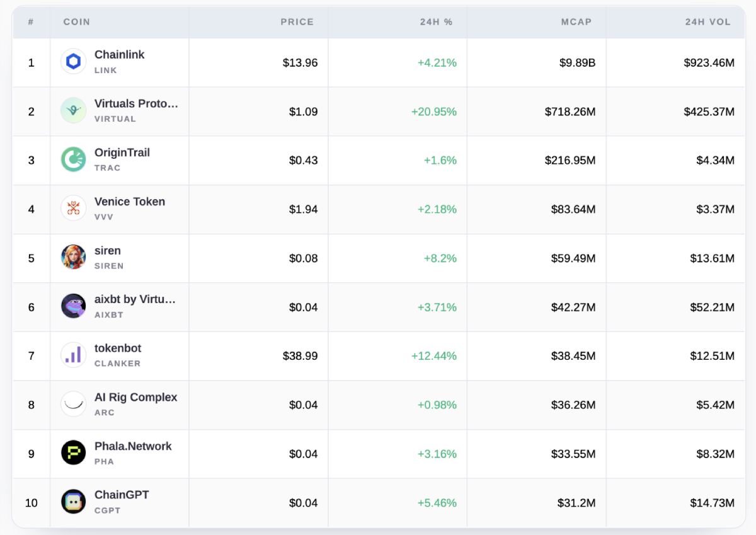The image size is (756, 535).
Task: Click the tokenbot bar-chart icon
Action: click(73, 355)
